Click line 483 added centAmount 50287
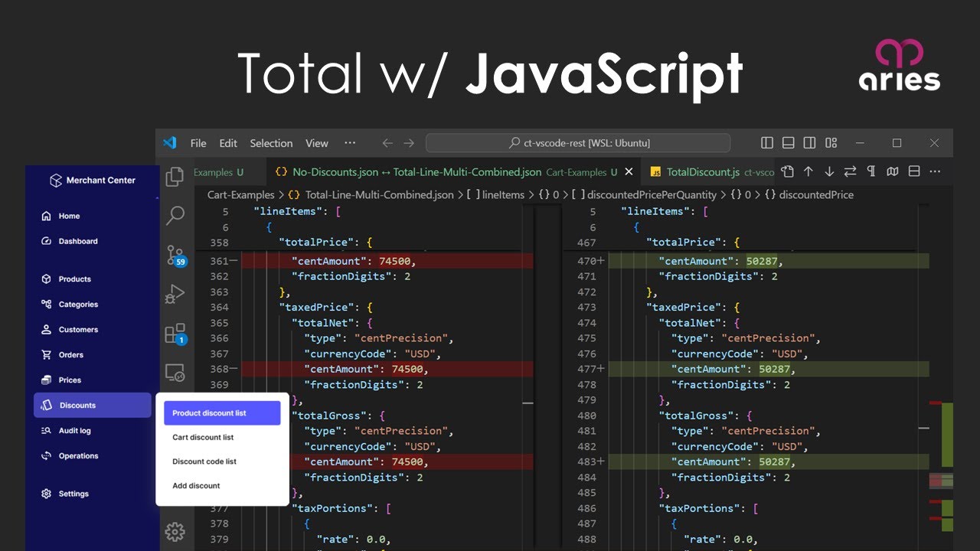The width and height of the screenshot is (980, 551). 769,461
